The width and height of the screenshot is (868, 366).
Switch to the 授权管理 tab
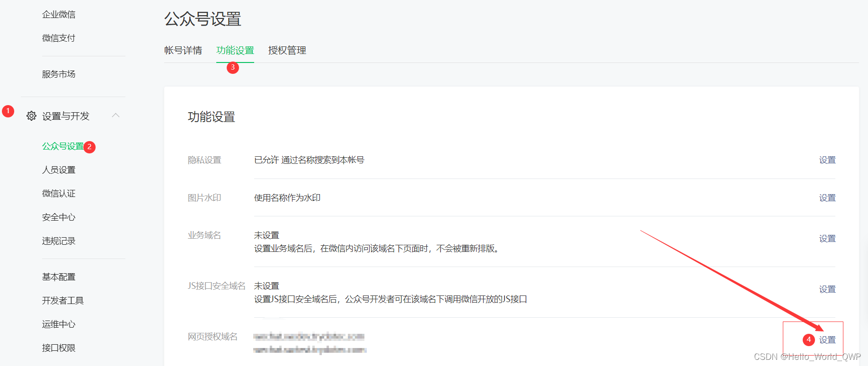tap(287, 50)
